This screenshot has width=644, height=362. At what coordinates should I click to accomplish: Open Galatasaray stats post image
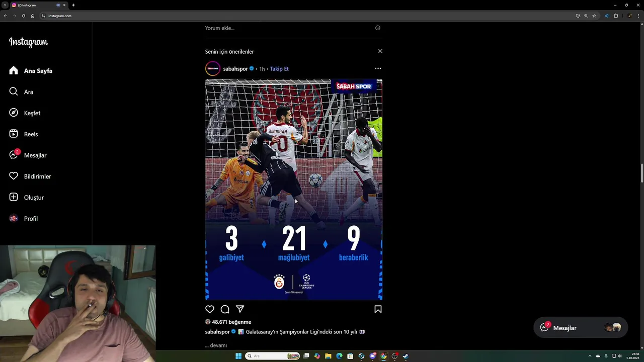(294, 190)
